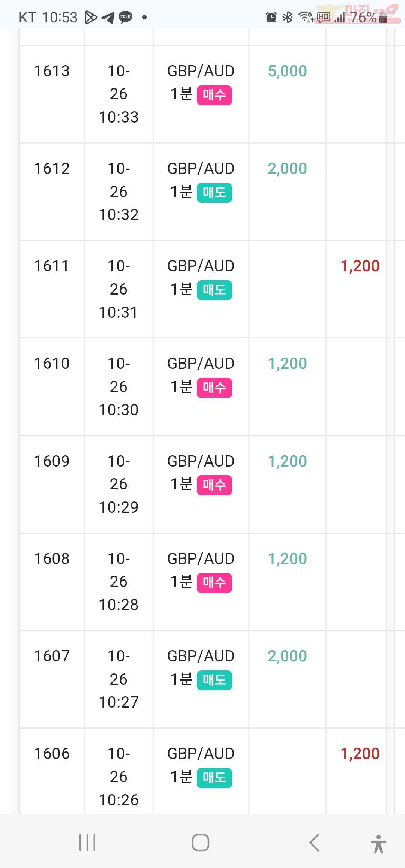The width and height of the screenshot is (405, 868).
Task: Select the red 1,200 amount in row 1611
Action: click(360, 266)
